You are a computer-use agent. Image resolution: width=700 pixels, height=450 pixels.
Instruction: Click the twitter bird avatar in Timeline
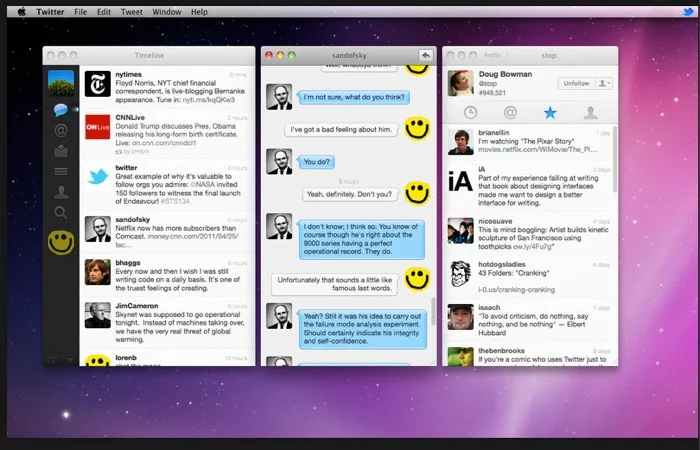[98, 177]
